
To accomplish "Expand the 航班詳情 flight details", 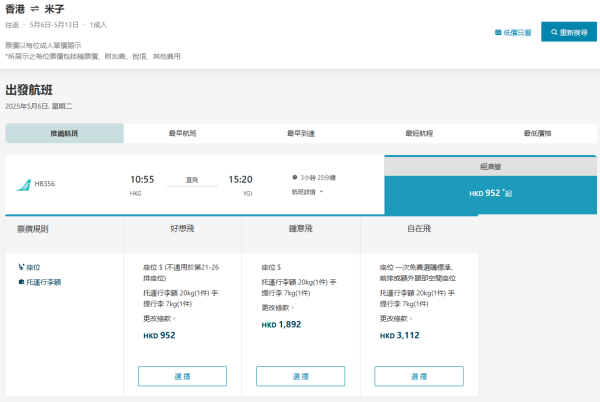I will [307, 192].
